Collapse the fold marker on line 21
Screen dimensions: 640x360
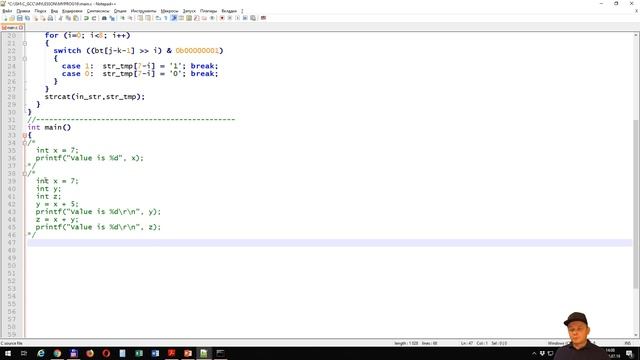pos(25,43)
